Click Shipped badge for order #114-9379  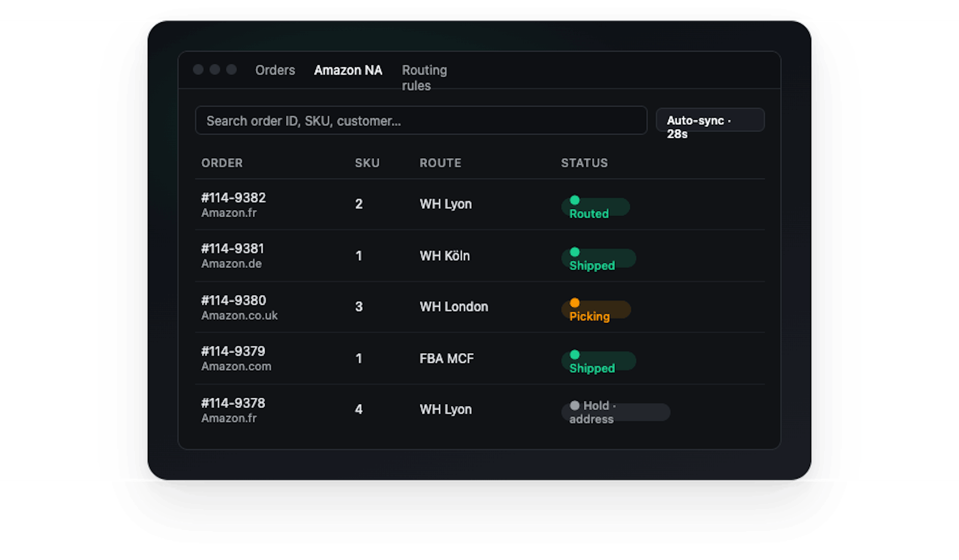[598, 361]
